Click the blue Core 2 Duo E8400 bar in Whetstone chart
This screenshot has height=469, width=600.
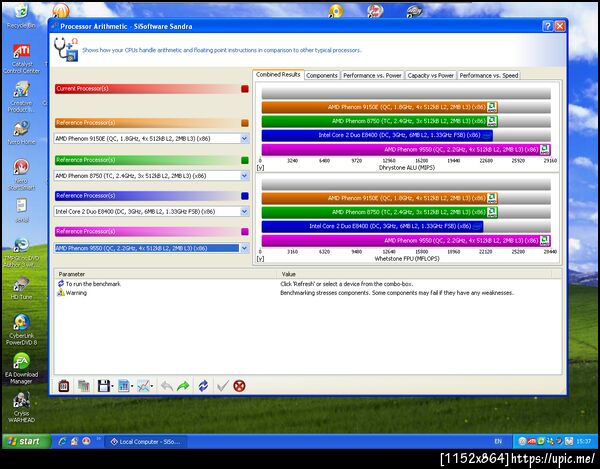(372, 226)
